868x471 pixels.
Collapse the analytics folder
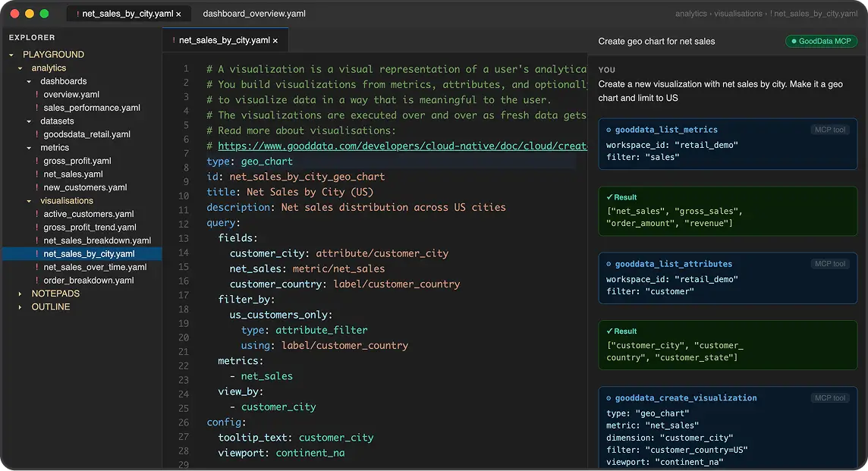[x=20, y=68]
